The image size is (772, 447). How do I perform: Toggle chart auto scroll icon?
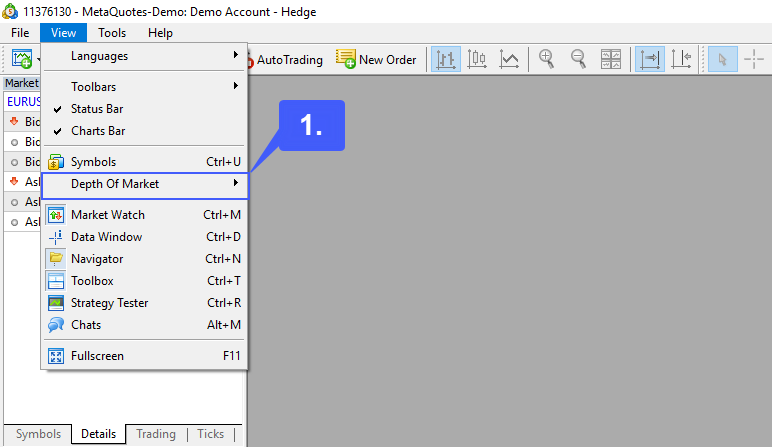click(649, 60)
